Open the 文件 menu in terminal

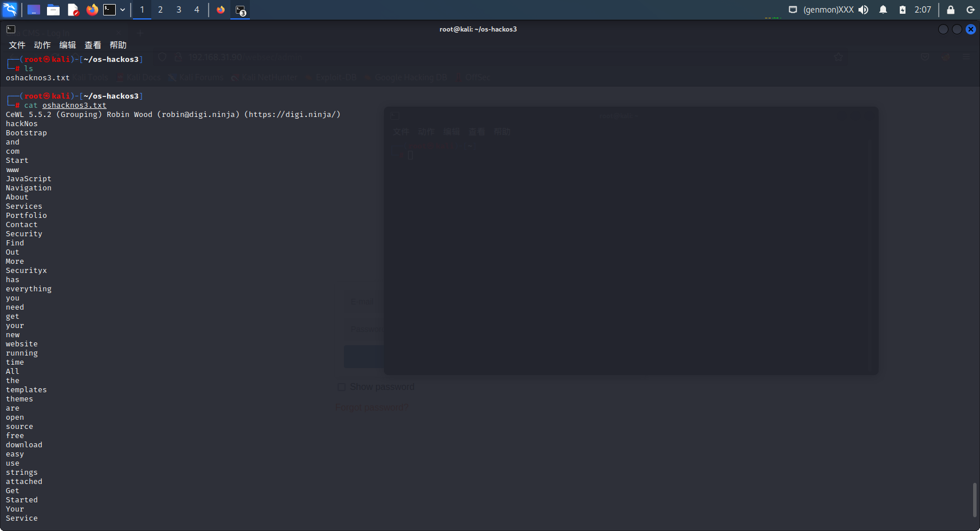(x=17, y=45)
